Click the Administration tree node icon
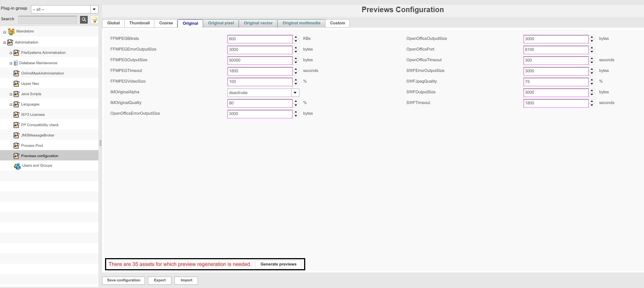Viewport: 644px width, 288px height. pos(10,42)
